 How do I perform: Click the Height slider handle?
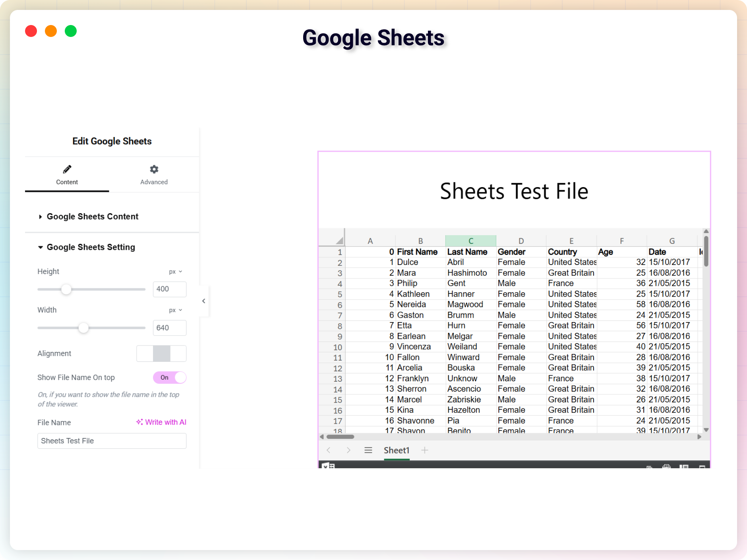[66, 289]
